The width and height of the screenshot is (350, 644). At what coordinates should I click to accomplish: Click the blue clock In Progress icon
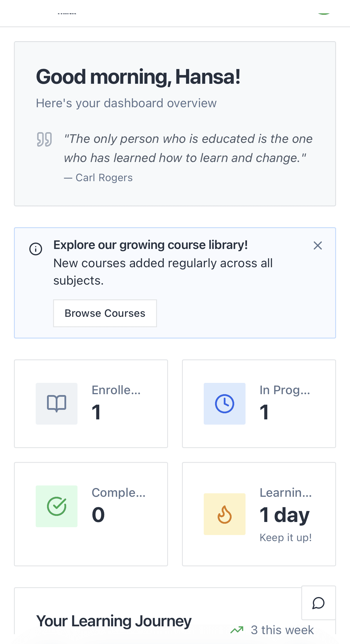[x=224, y=403]
